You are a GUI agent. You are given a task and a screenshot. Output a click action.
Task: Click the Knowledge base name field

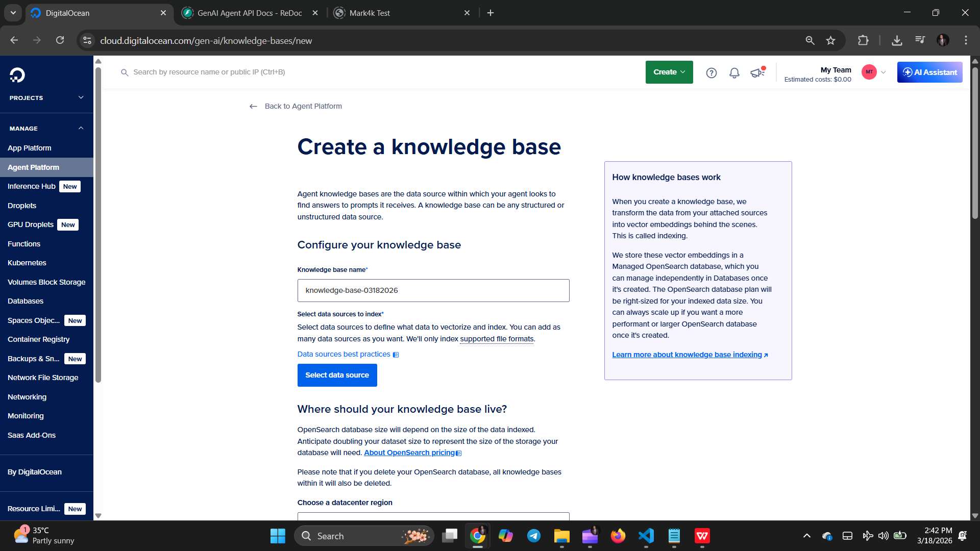[433, 290]
